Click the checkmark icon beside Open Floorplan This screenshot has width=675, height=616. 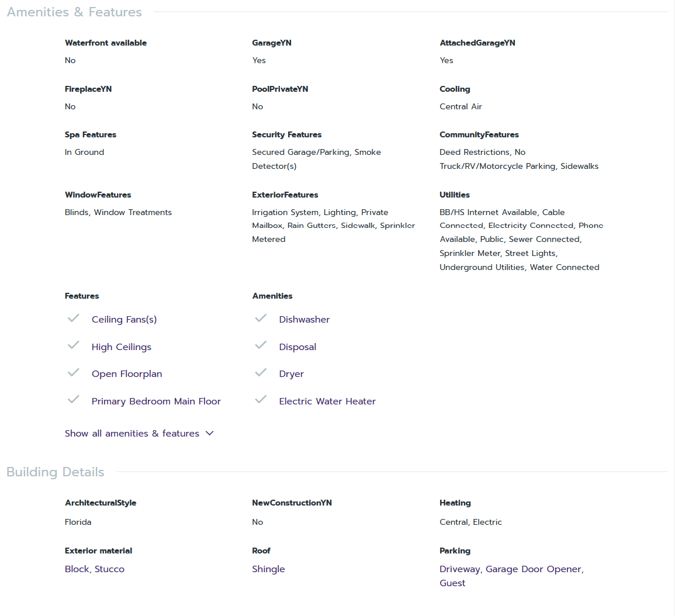click(74, 373)
